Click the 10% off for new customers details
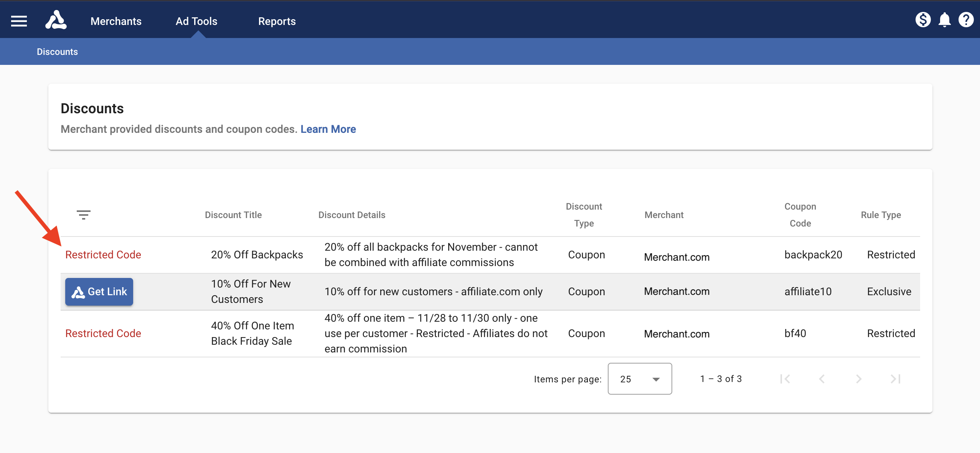The width and height of the screenshot is (980, 453). tap(434, 291)
